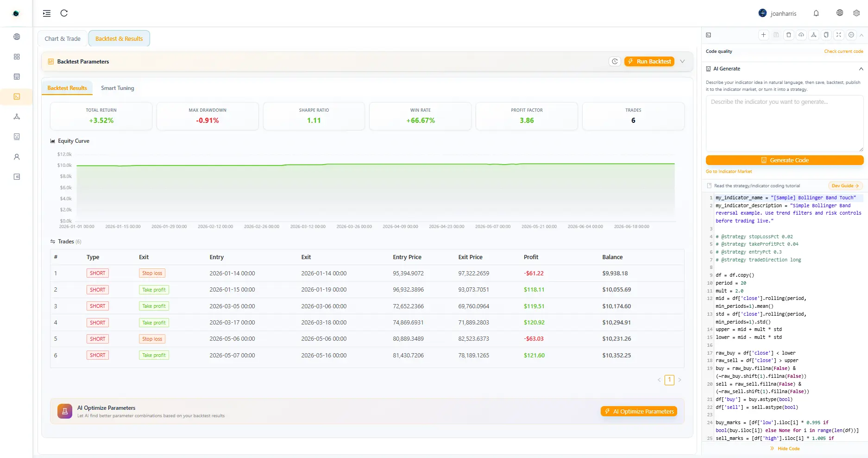Select page 1 in the trades pagination
The width and height of the screenshot is (868, 458).
[669, 380]
